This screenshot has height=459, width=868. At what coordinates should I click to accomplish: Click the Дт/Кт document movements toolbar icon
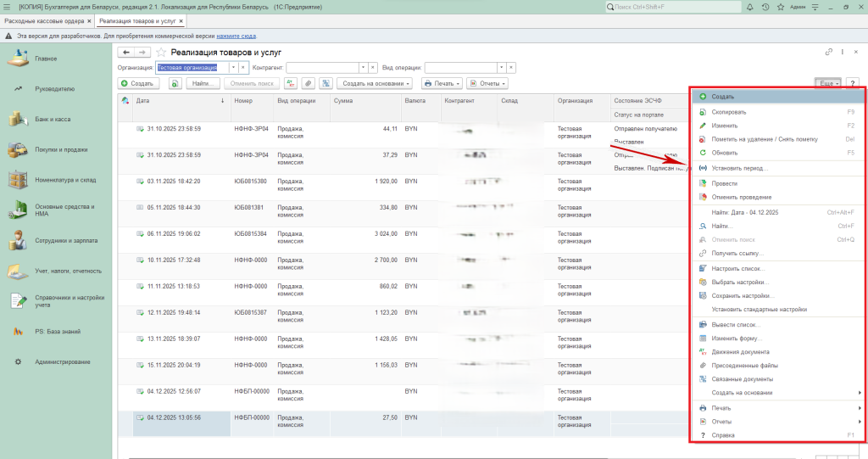click(x=292, y=83)
